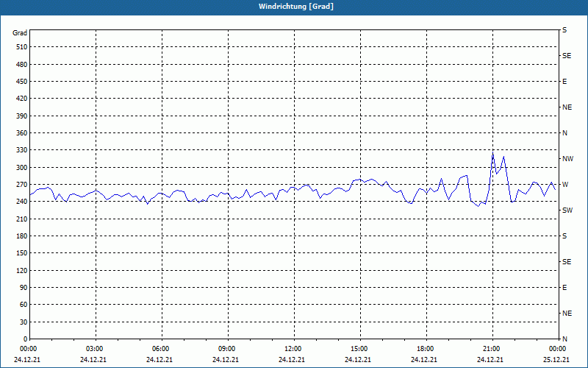This screenshot has height=368, width=588.
Task: Click the N compass label at 0 gridline
Action: pyautogui.click(x=564, y=339)
